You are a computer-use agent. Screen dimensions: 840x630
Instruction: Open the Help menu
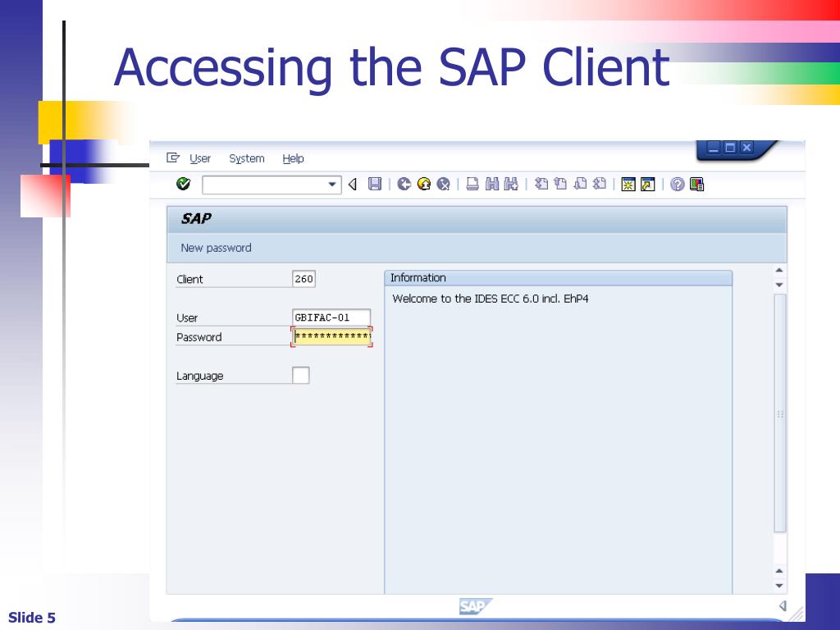(x=293, y=158)
